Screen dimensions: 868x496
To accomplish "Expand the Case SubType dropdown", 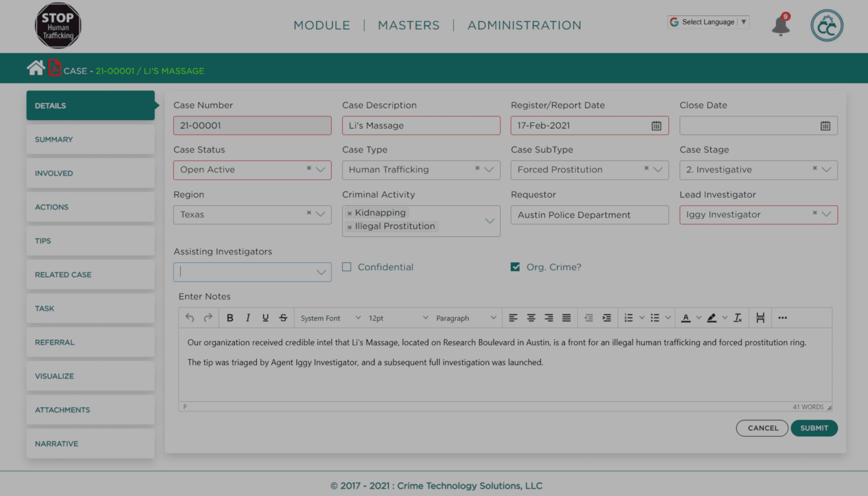I will (x=658, y=170).
